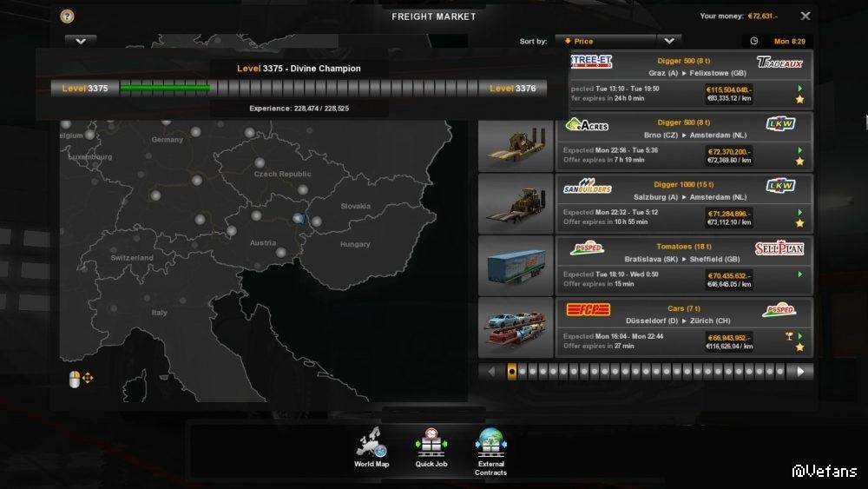Viewport: 868px width, 489px height.
Task: Go to previous page of job offers
Action: 491,372
